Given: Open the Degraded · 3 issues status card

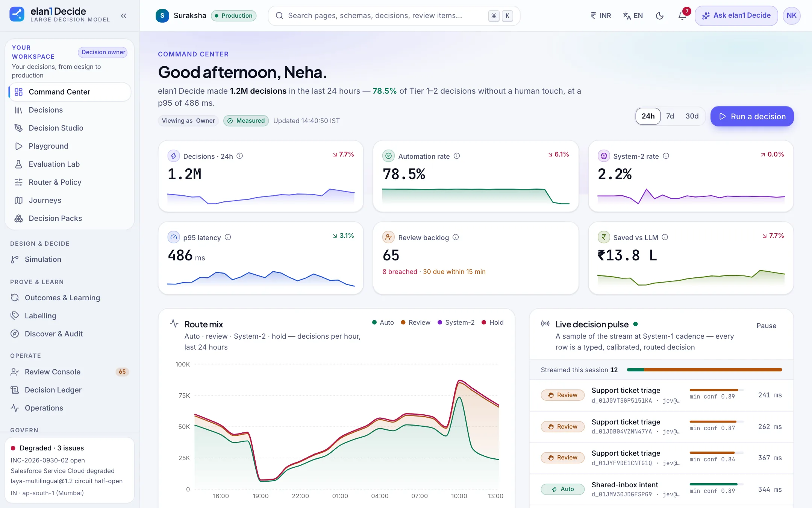Looking at the screenshot, I should (x=70, y=470).
